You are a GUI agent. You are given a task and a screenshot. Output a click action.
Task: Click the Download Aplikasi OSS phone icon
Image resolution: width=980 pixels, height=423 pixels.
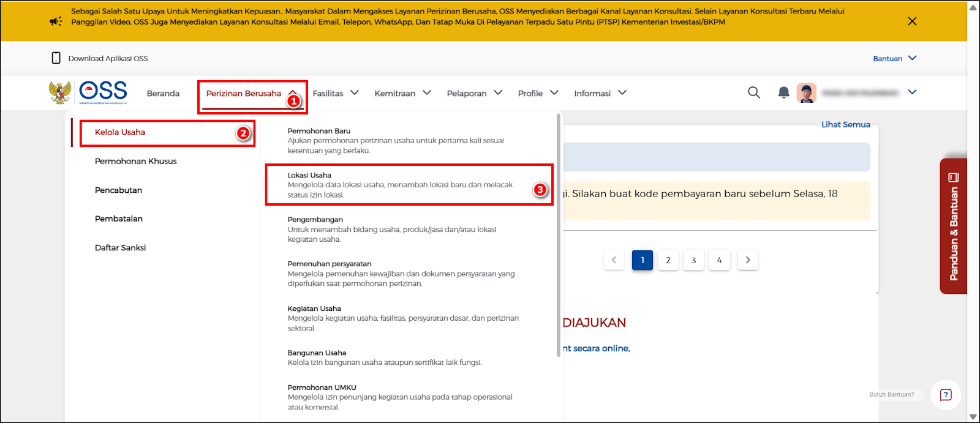click(x=56, y=58)
